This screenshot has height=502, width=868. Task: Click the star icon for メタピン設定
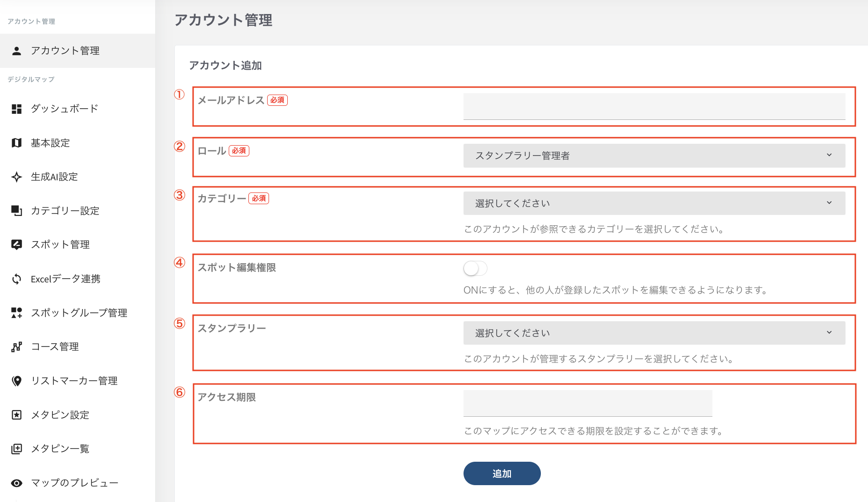[17, 415]
